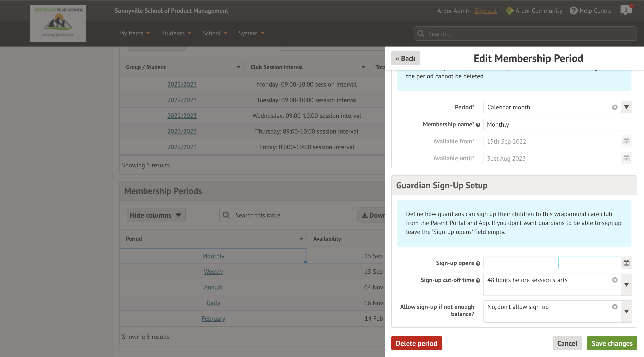The image size is (644, 357).
Task: Expand Sign-up cut-off time dropdown
Action: (626, 285)
